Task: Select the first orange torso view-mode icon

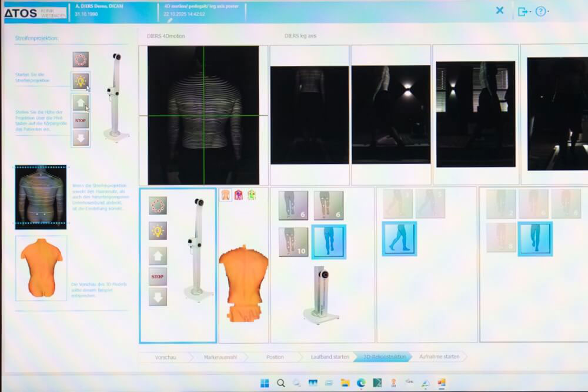Action: click(226, 195)
